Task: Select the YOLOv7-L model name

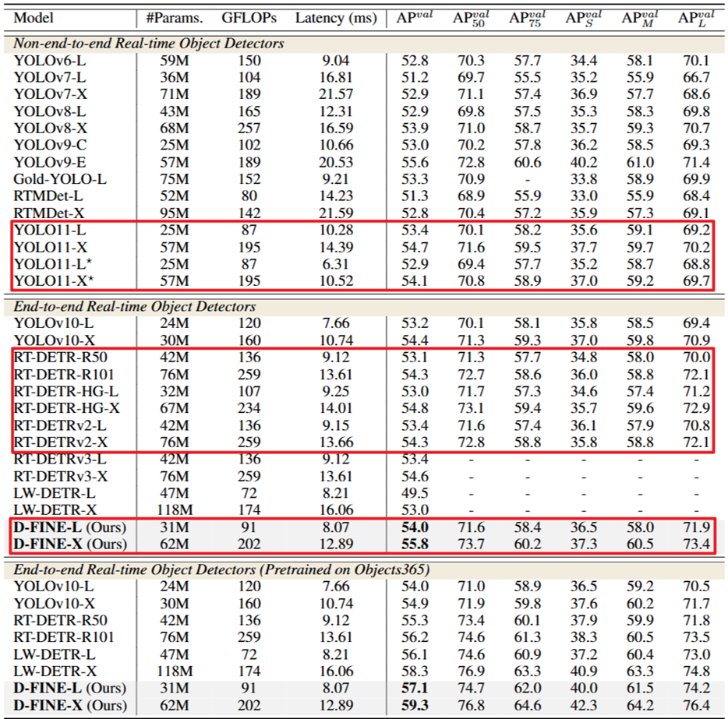Action: click(50, 77)
